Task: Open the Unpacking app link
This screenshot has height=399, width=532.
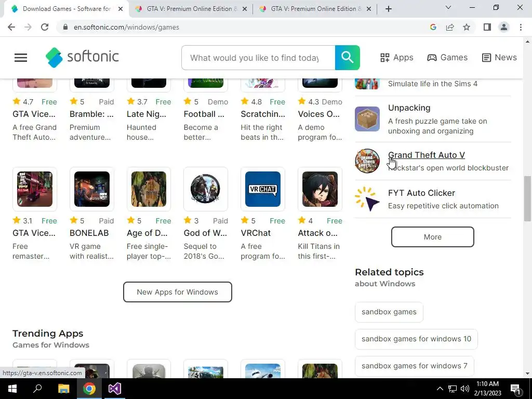Action: [x=409, y=108]
